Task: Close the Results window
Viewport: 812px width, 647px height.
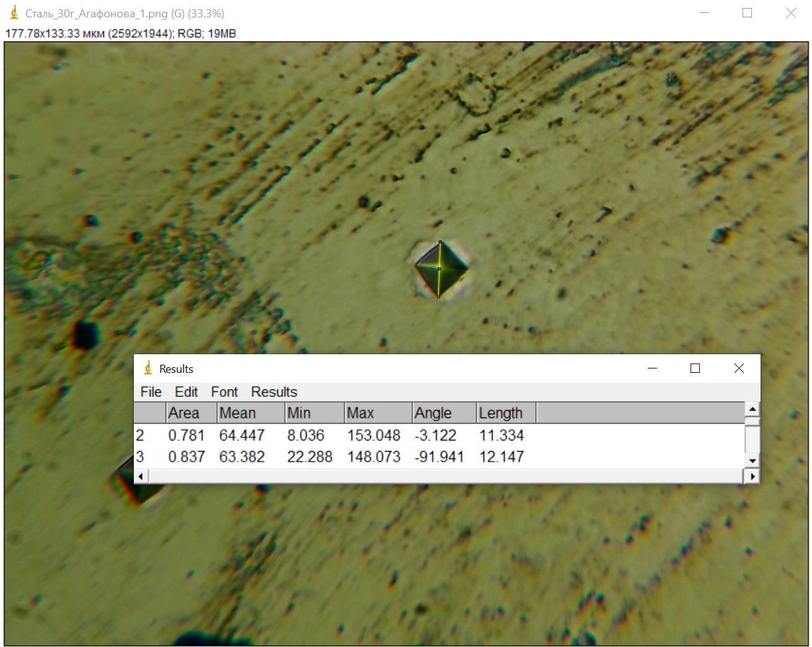Action: click(x=739, y=368)
